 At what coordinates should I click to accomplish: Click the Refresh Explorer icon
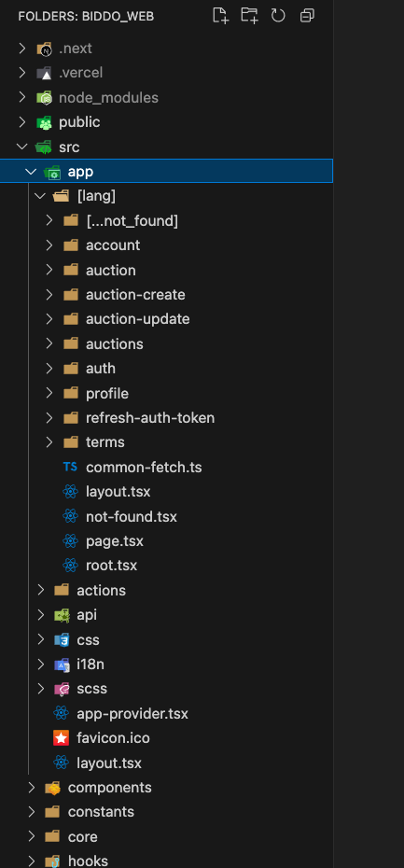click(x=278, y=16)
